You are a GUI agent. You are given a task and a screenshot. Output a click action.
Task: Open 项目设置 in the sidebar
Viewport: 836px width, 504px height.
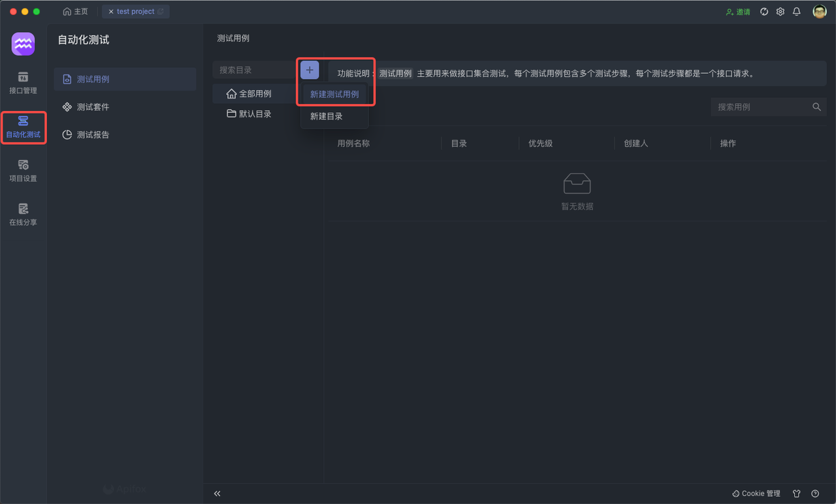click(23, 170)
